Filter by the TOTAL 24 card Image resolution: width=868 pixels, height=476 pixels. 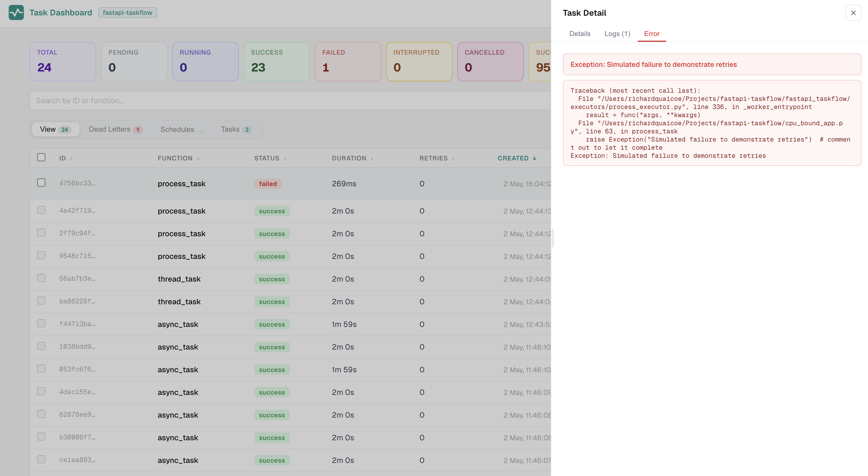[63, 61]
